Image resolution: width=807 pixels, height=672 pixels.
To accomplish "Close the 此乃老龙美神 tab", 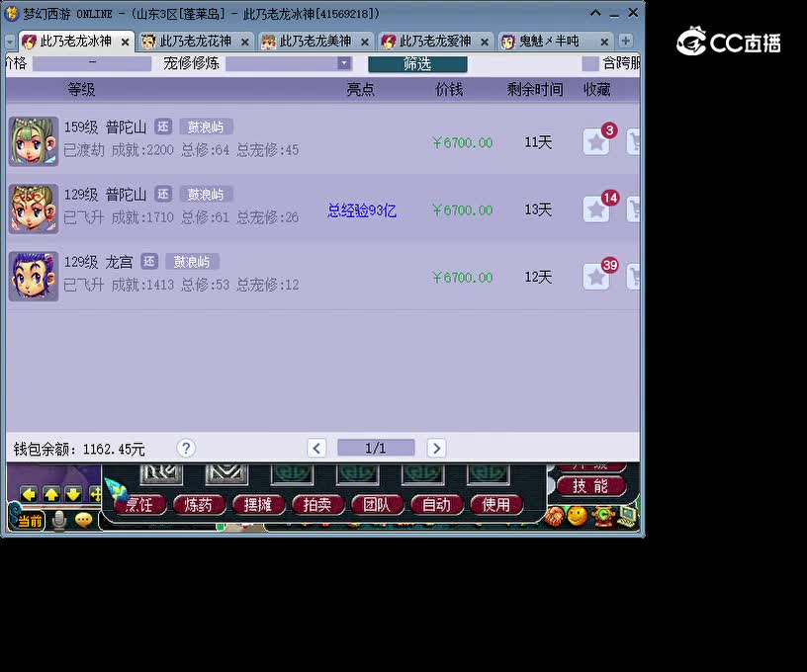I will (365, 42).
